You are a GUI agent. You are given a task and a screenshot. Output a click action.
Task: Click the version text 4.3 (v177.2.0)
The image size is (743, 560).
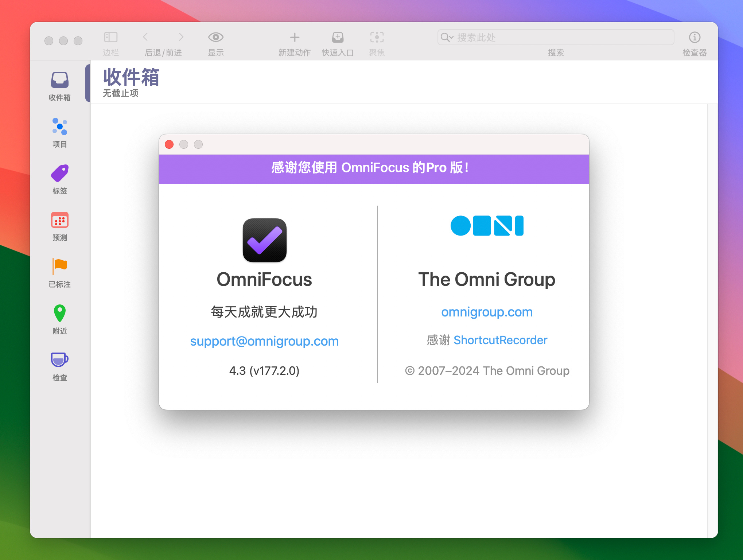[264, 371]
